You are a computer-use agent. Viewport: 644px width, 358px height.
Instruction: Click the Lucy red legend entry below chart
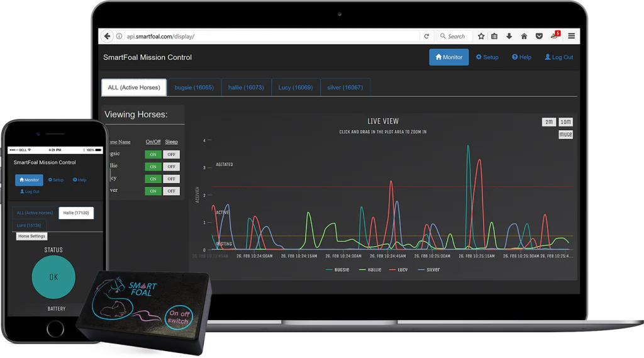pyautogui.click(x=400, y=270)
